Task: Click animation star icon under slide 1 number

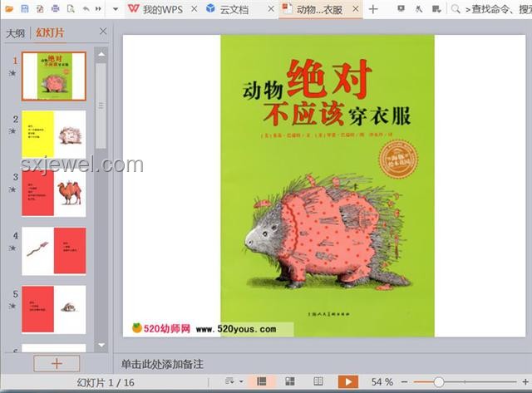Action: point(12,72)
